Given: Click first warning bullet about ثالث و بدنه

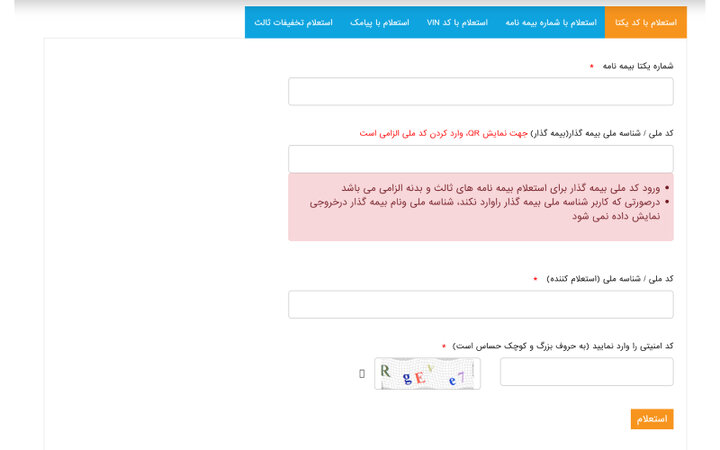Looking at the screenshot, I should (x=501, y=188).
